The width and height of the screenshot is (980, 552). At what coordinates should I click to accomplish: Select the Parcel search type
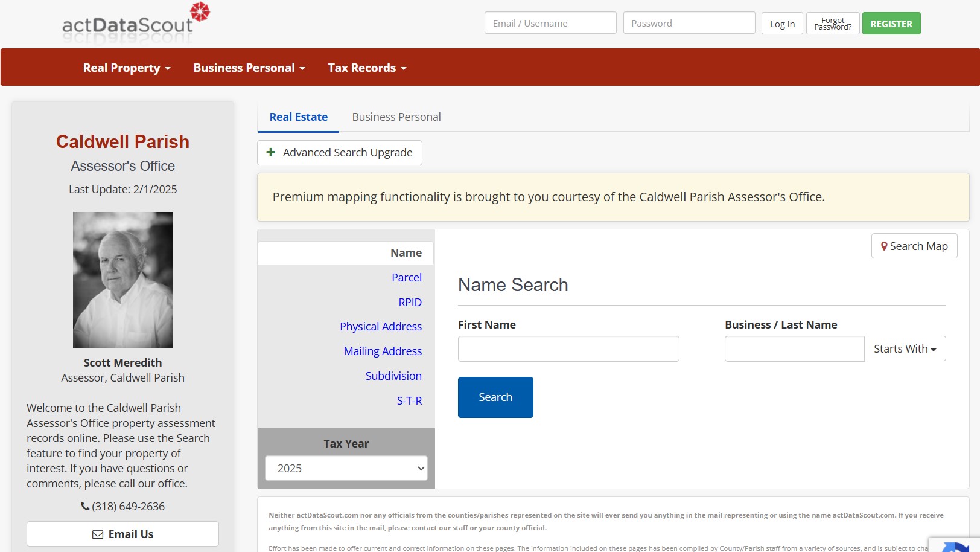pos(407,277)
